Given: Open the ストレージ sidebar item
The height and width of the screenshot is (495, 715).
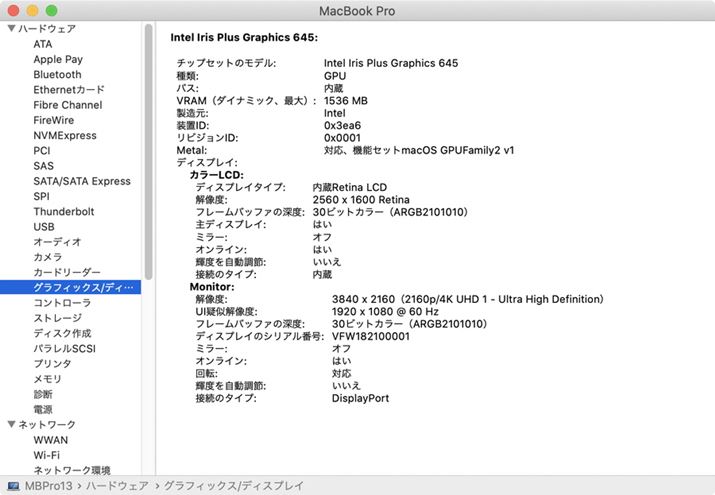Looking at the screenshot, I should coord(57,318).
